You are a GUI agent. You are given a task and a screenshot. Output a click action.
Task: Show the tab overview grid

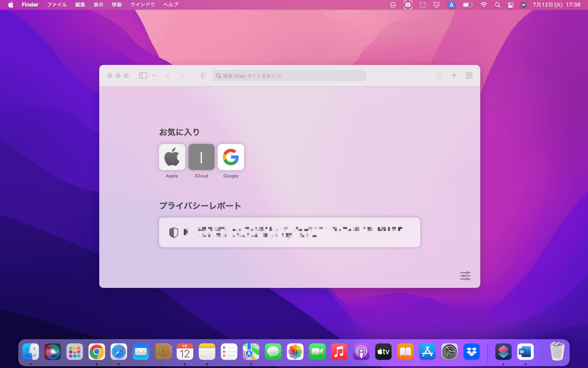click(x=469, y=75)
